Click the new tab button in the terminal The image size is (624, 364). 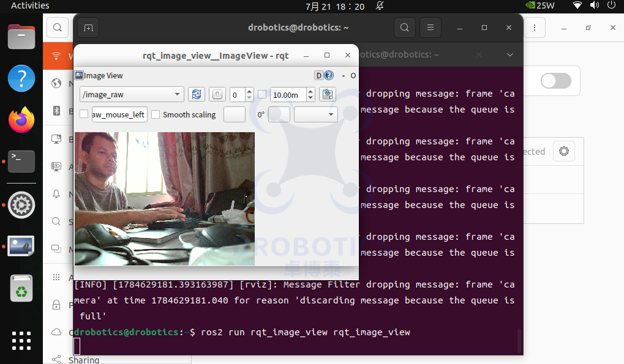(88, 28)
